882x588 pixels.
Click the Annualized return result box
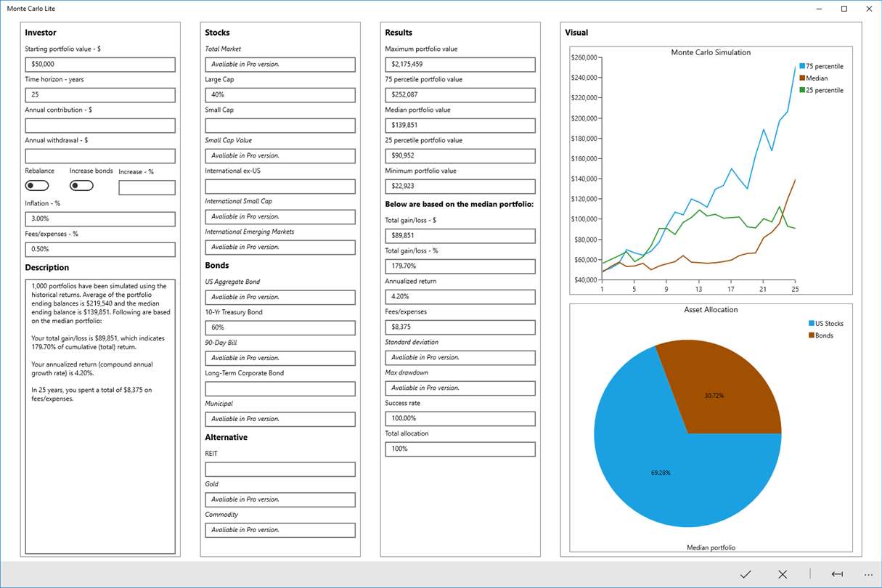pos(460,297)
